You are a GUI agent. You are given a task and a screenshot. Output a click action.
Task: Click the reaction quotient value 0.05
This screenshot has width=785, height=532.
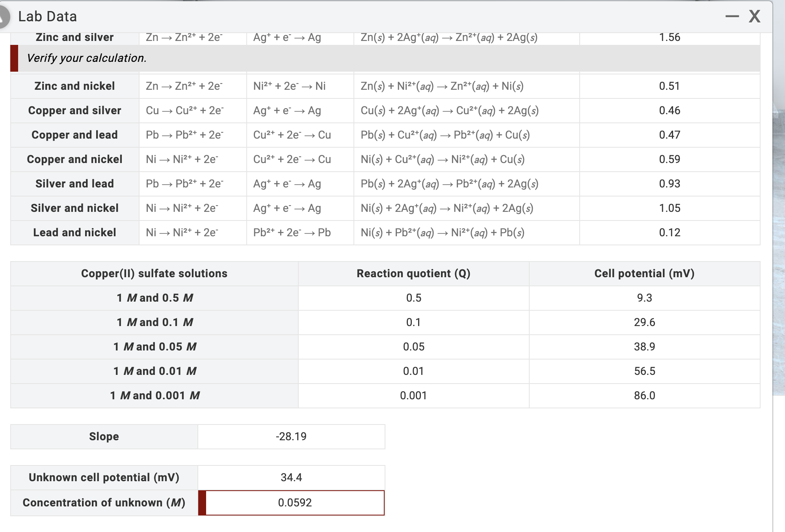(414, 347)
